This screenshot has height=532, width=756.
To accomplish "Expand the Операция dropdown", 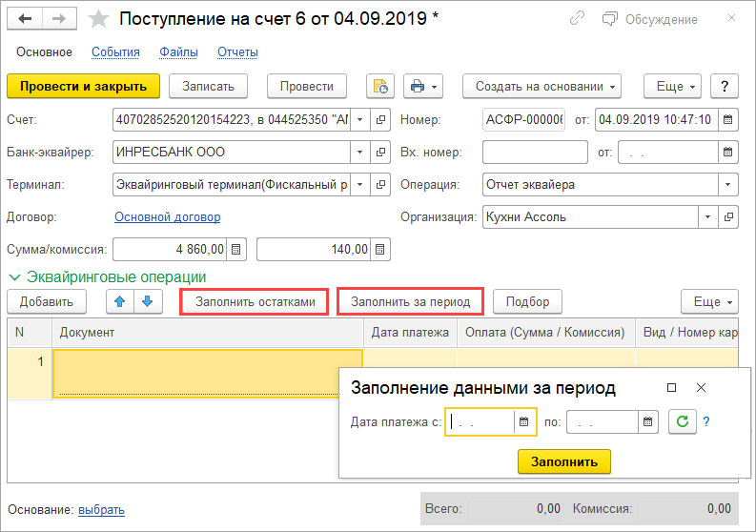I will pyautogui.click(x=728, y=185).
